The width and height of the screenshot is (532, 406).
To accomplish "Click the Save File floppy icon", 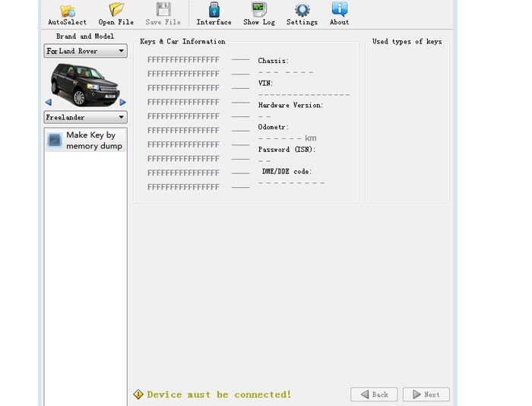I will (163, 10).
